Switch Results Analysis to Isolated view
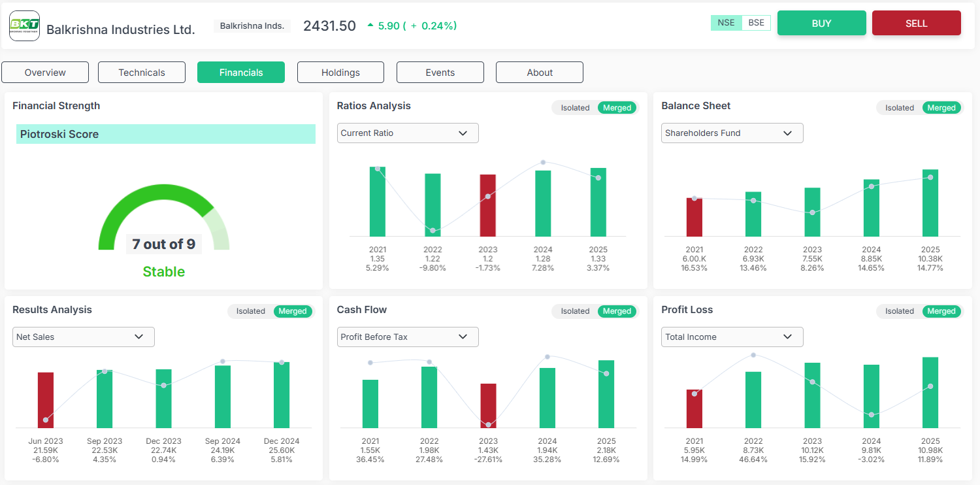 tap(251, 311)
